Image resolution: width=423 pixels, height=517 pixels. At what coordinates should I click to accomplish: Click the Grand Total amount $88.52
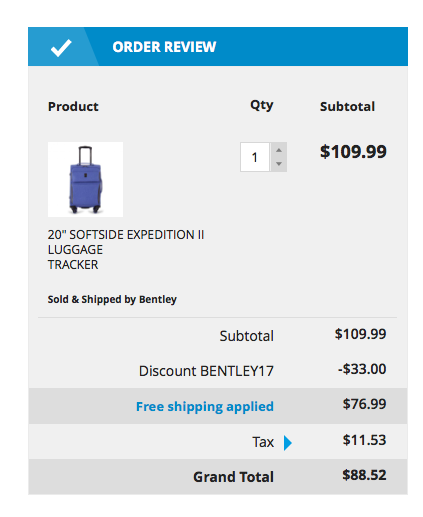(364, 475)
